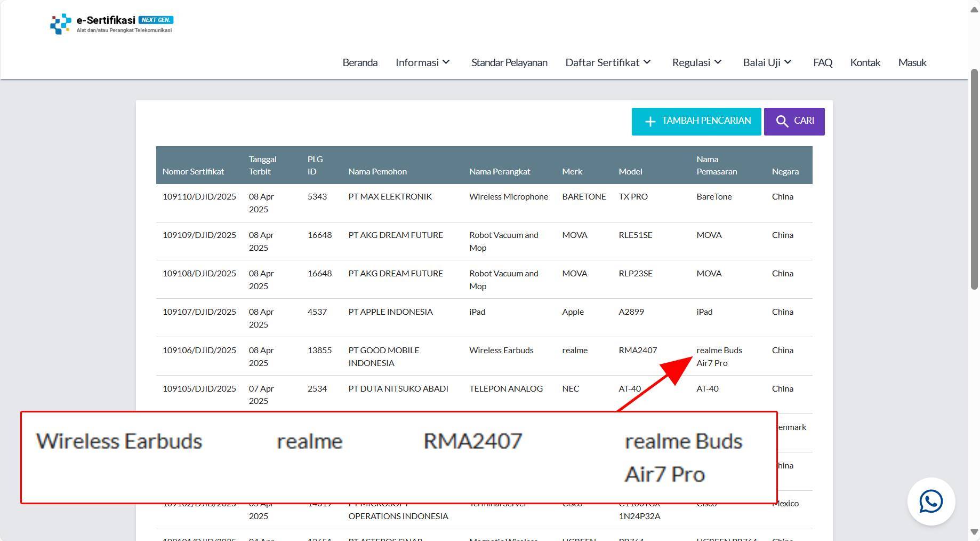This screenshot has width=980, height=541.
Task: Select certificate 109108/DJID/2025
Action: (199, 273)
